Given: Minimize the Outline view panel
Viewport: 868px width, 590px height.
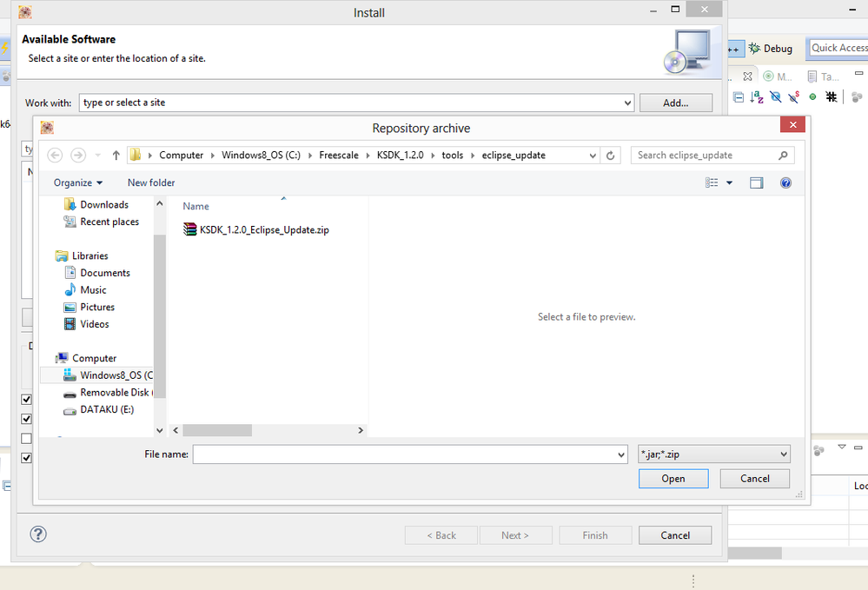Looking at the screenshot, I should 858,73.
